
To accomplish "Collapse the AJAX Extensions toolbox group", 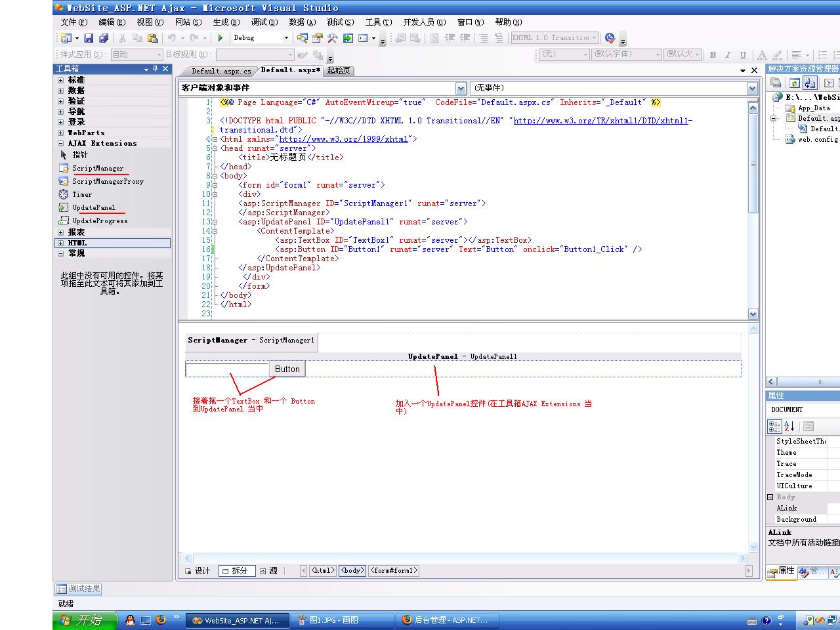I will click(61, 143).
